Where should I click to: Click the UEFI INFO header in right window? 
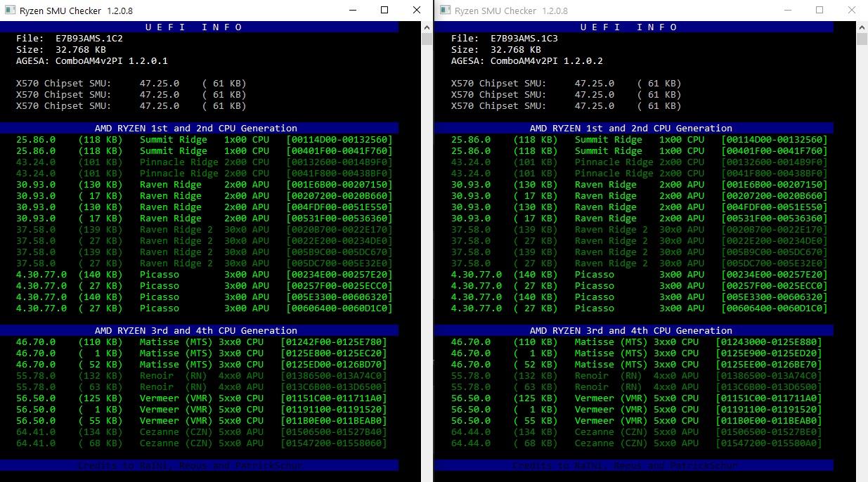(634, 27)
